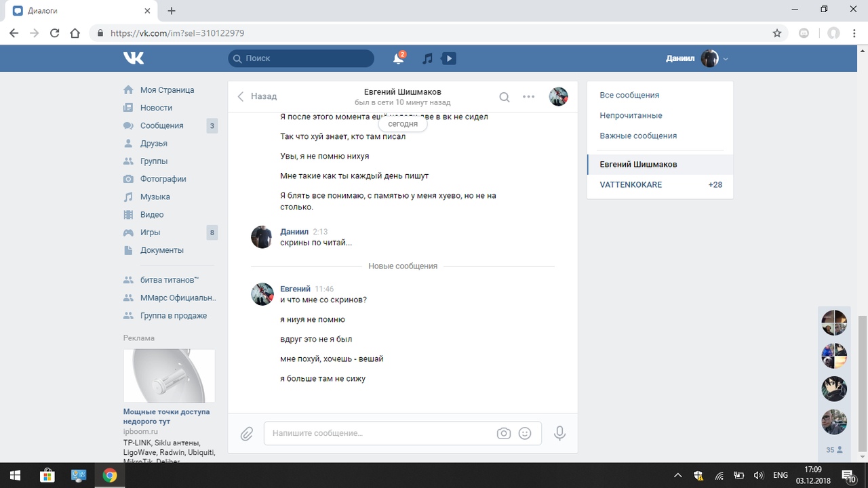Screen dimensions: 868x488
Task: Click the camera icon to attach photo
Action: (x=503, y=433)
